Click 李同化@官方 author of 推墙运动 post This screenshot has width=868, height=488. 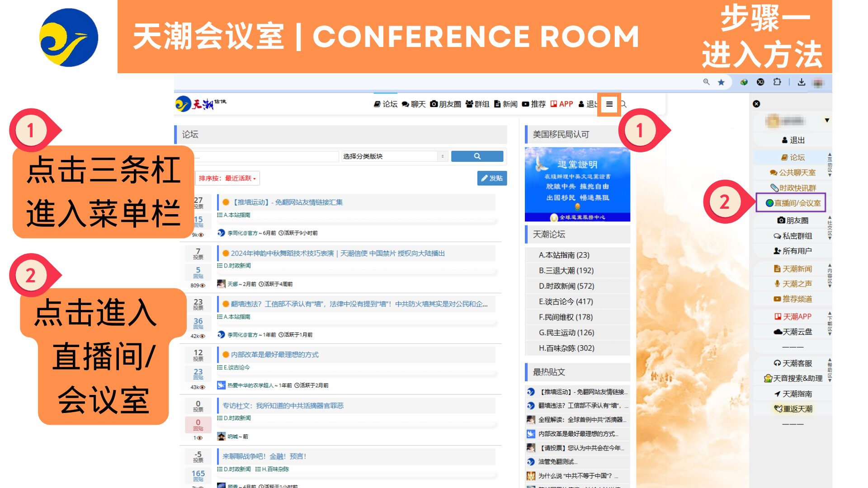tap(242, 233)
